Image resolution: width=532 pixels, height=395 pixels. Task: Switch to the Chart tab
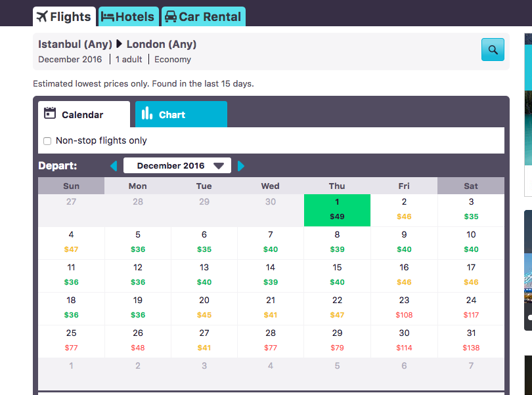(181, 114)
